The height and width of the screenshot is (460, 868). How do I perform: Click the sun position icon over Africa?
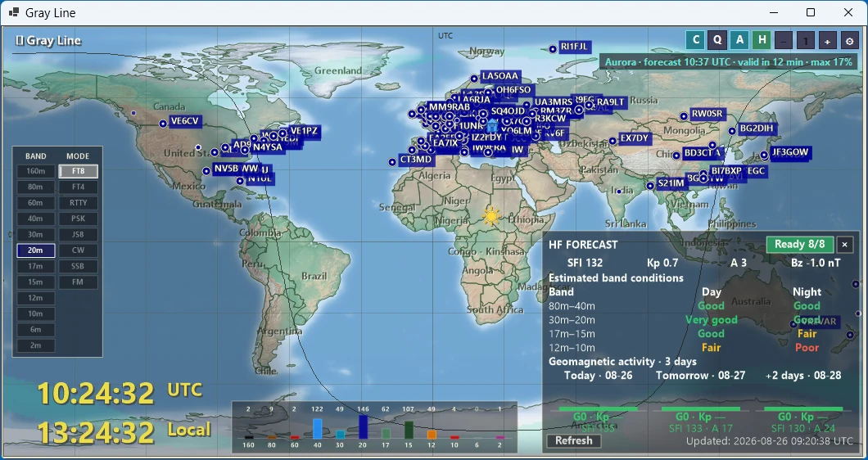pos(491,216)
